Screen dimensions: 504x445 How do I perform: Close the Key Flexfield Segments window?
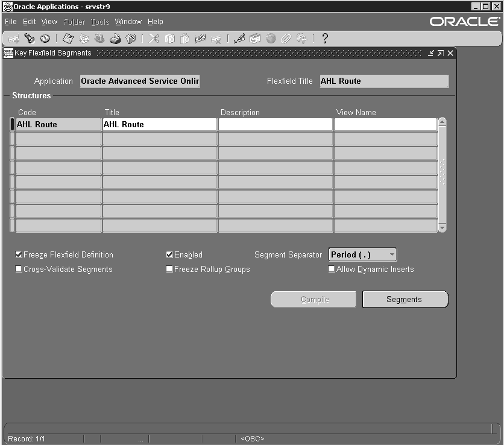click(x=450, y=53)
